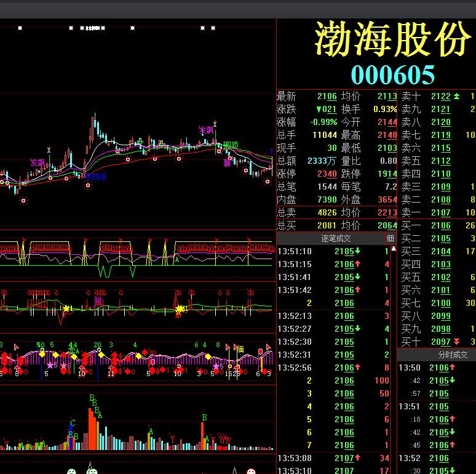Click the 涨停 limit-up price 2340
This screenshot has width=476, height=474.
(x=327, y=174)
